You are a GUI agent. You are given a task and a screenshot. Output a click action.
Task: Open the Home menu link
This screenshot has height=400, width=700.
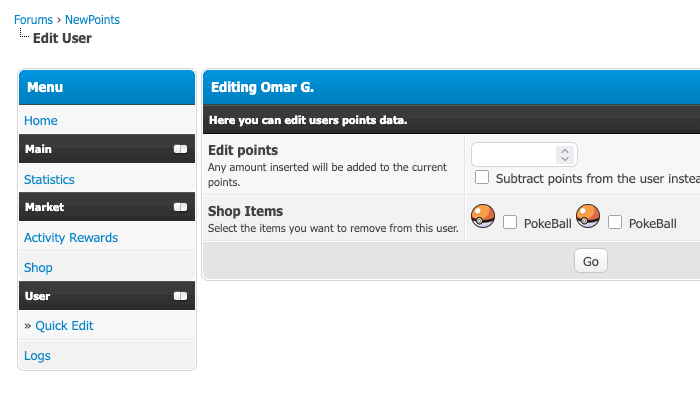click(x=41, y=120)
